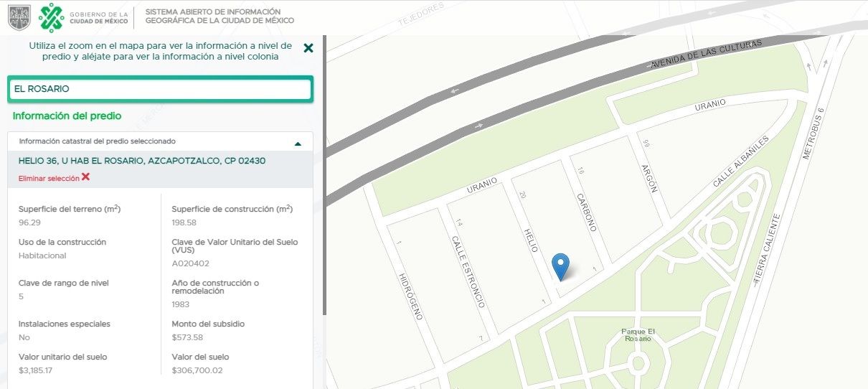This screenshot has width=868, height=389.
Task: Click the Gobierno de la Ciudad de México text
Action: click(99, 17)
